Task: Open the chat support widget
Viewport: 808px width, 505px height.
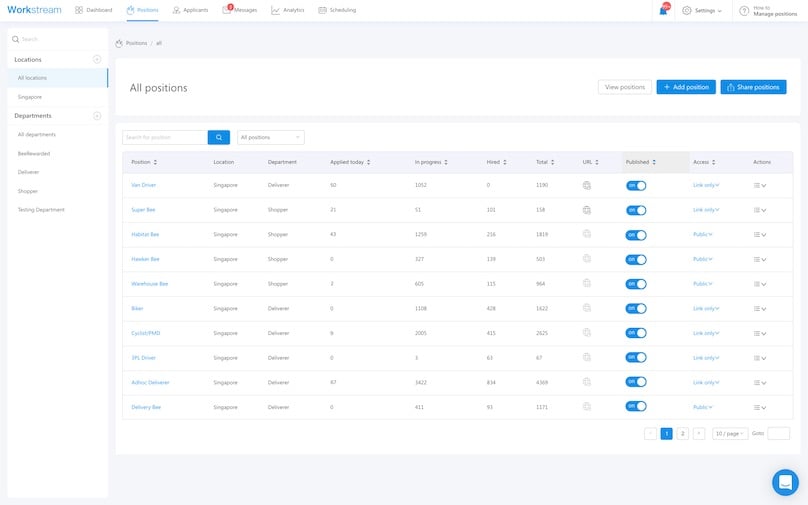Action: (785, 482)
